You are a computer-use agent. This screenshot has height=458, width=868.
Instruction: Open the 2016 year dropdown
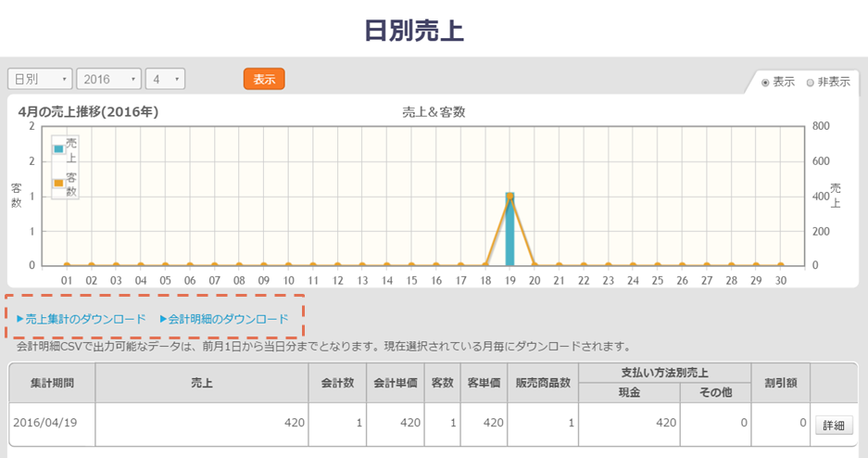pyautogui.click(x=108, y=79)
